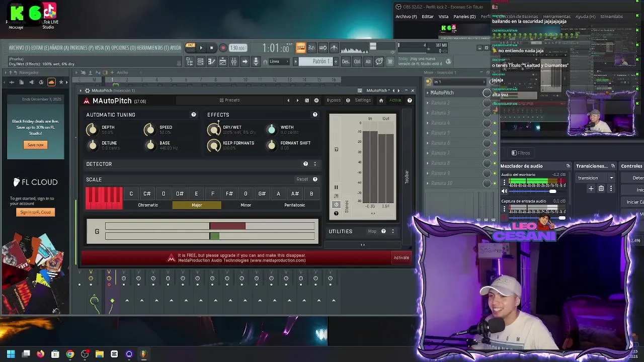Open the EDITAR menu in FL Studio
This screenshot has width=644, height=362.
pos(39,48)
